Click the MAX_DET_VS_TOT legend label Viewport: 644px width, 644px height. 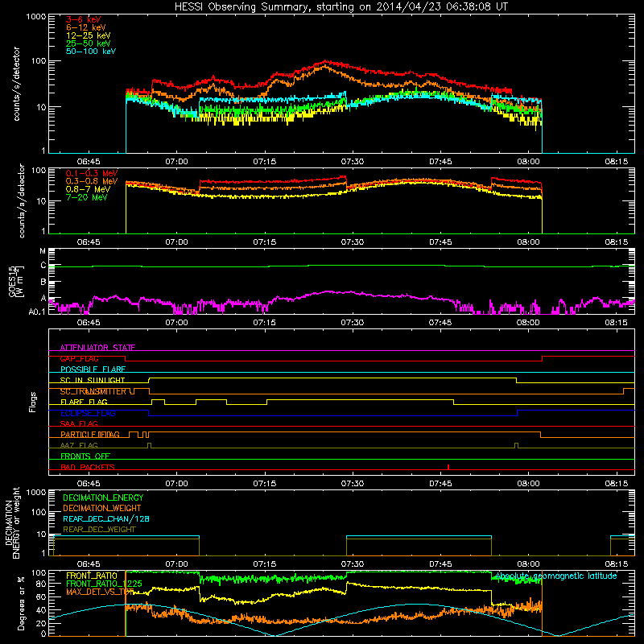point(100,592)
